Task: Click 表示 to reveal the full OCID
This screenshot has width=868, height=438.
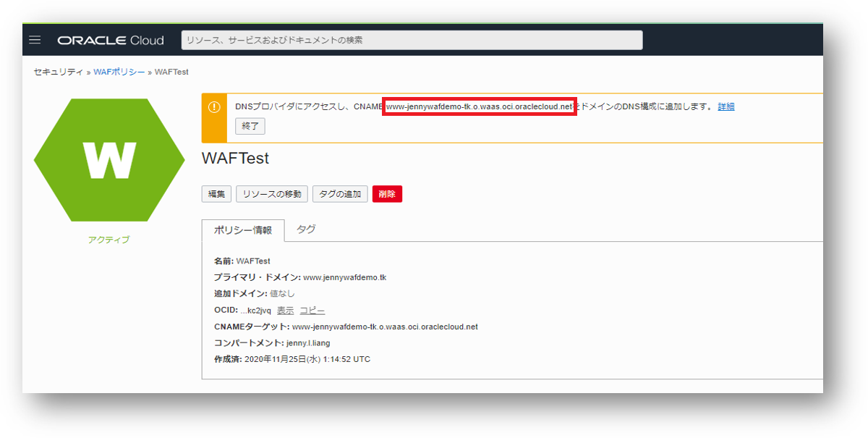Action: coord(284,309)
